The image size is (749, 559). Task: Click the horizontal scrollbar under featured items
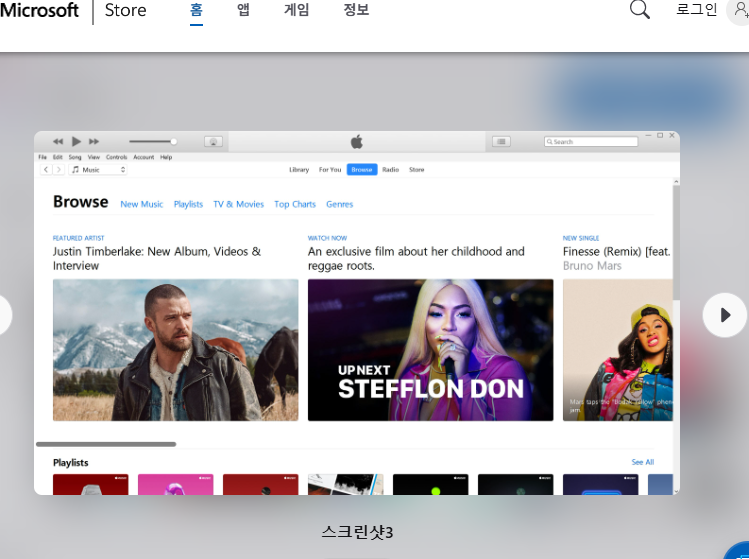pos(106,444)
